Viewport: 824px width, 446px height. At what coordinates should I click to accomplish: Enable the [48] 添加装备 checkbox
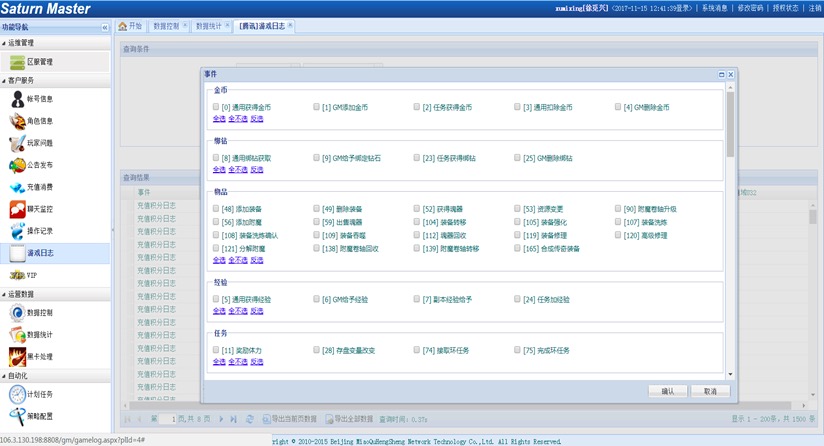pyautogui.click(x=216, y=209)
